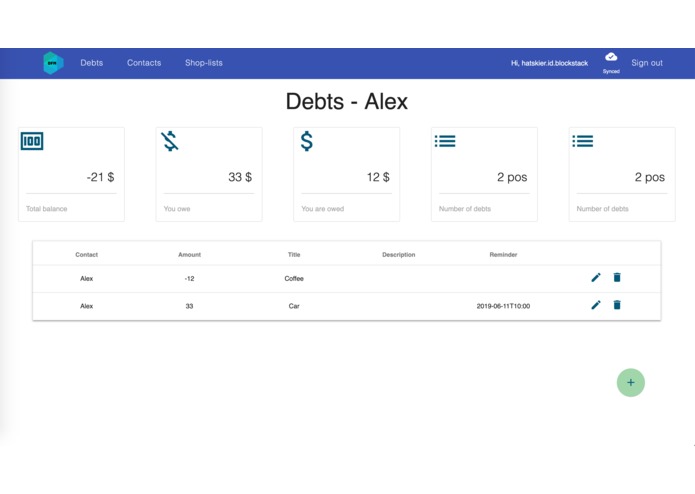Click the Car title cell
This screenshot has width=695, height=494.
pos(294,306)
